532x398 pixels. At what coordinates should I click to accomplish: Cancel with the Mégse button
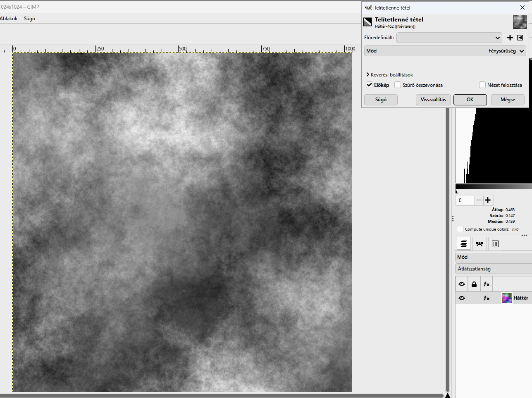click(508, 100)
